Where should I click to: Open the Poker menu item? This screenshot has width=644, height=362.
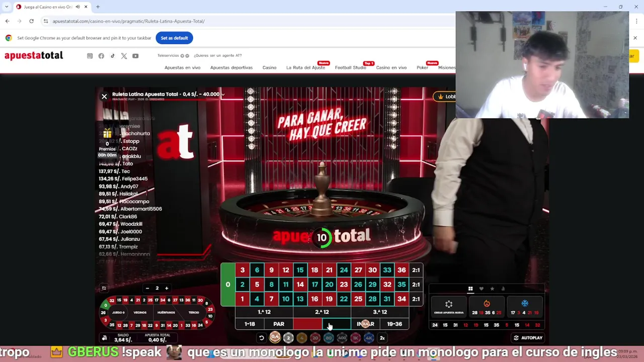422,67
